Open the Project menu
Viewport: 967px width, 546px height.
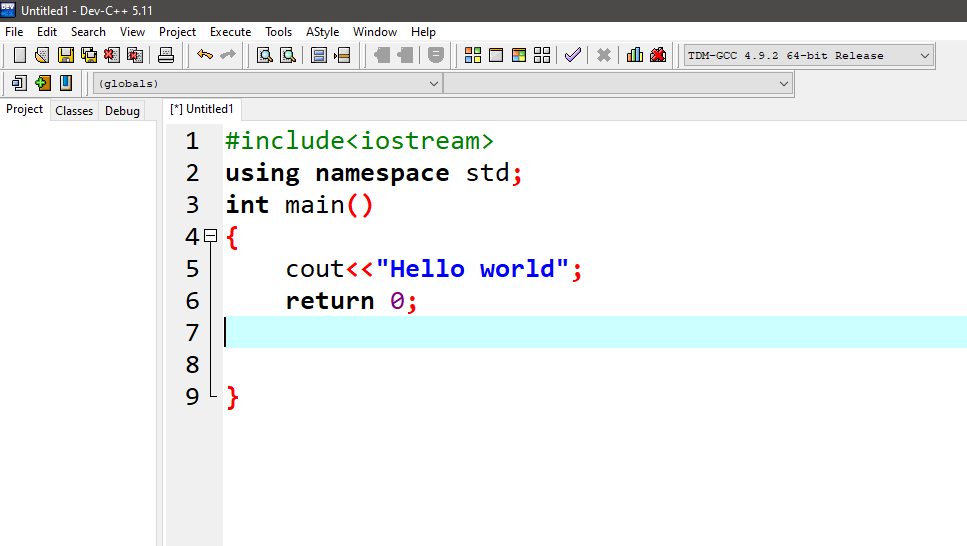[177, 32]
